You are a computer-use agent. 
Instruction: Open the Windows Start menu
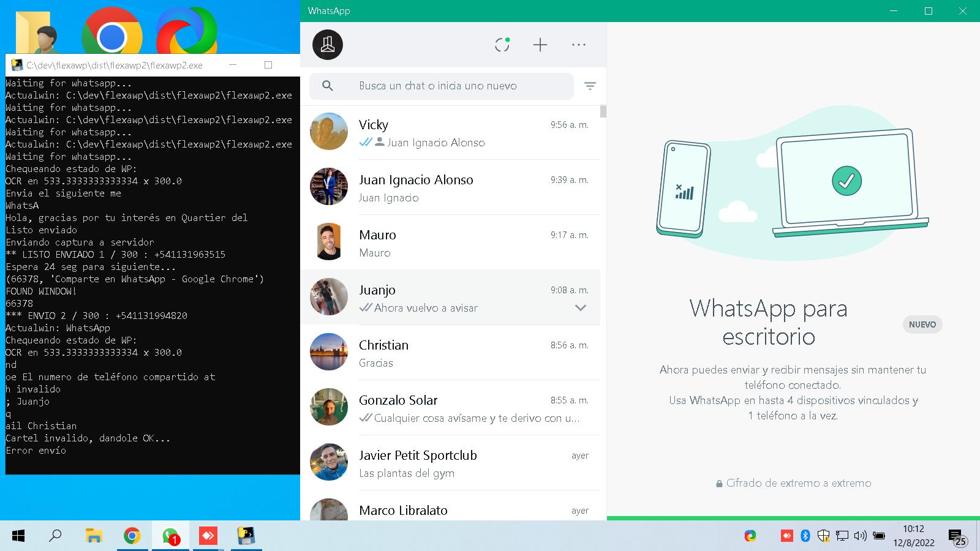coord(18,536)
